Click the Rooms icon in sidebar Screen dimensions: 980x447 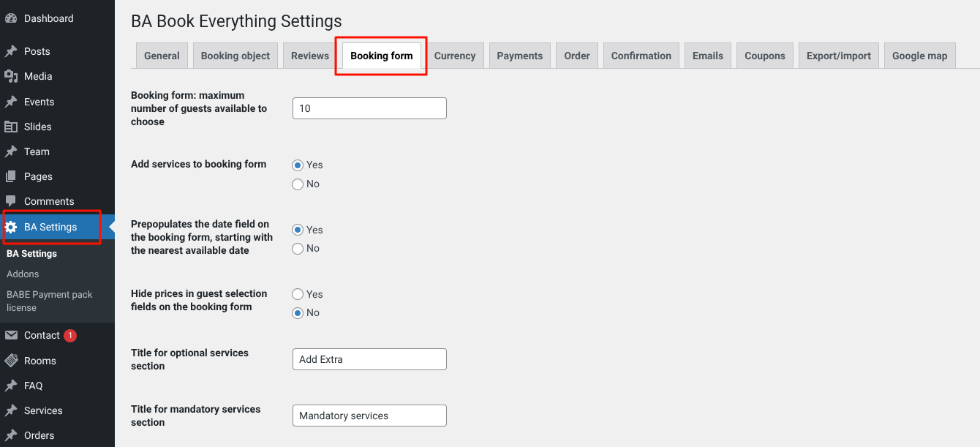click(11, 361)
